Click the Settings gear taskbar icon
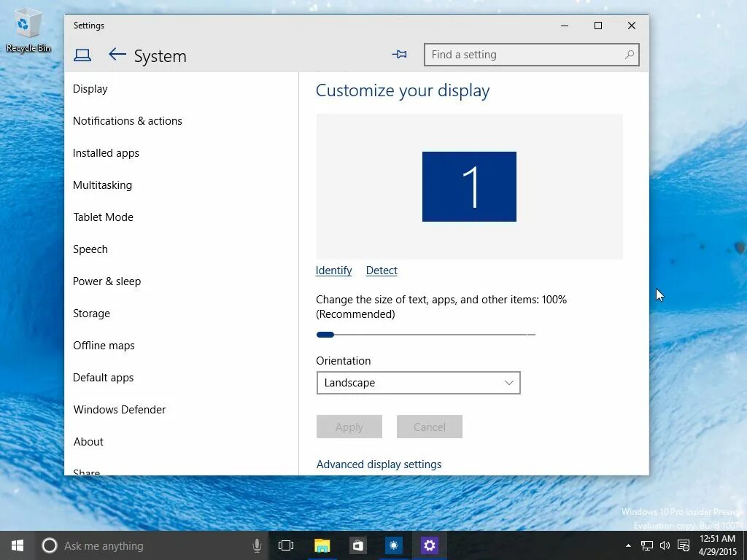Image resolution: width=747 pixels, height=560 pixels. 429,545
